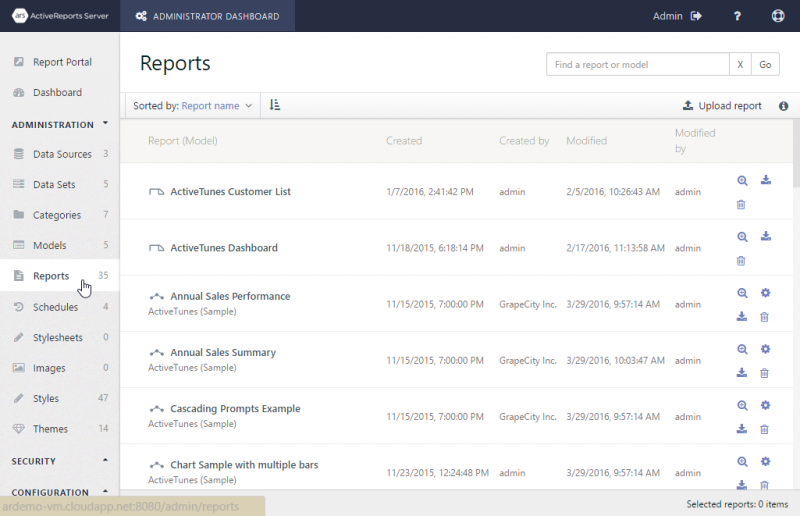Click the Created column header
Viewport: 800px width, 516px height.
404,141
